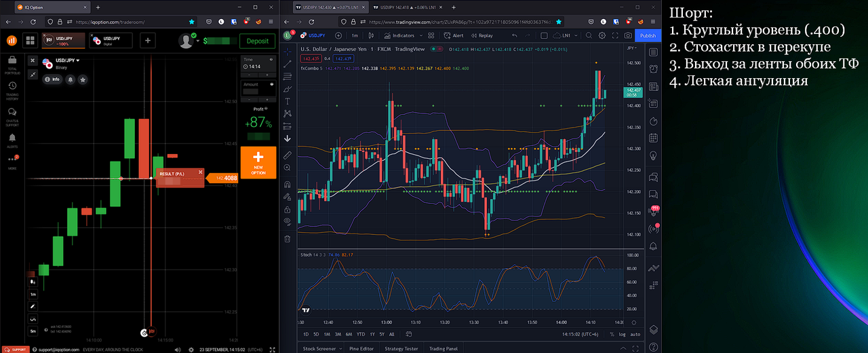This screenshot has height=353, width=868.
Task: Open the IQ Option asset grid icon
Action: click(31, 41)
